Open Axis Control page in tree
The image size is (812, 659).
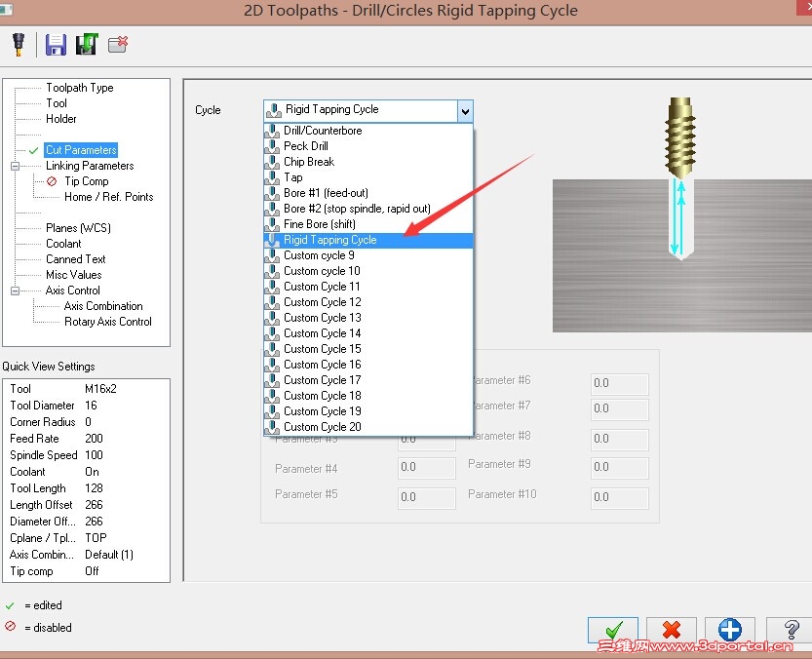[72, 291]
